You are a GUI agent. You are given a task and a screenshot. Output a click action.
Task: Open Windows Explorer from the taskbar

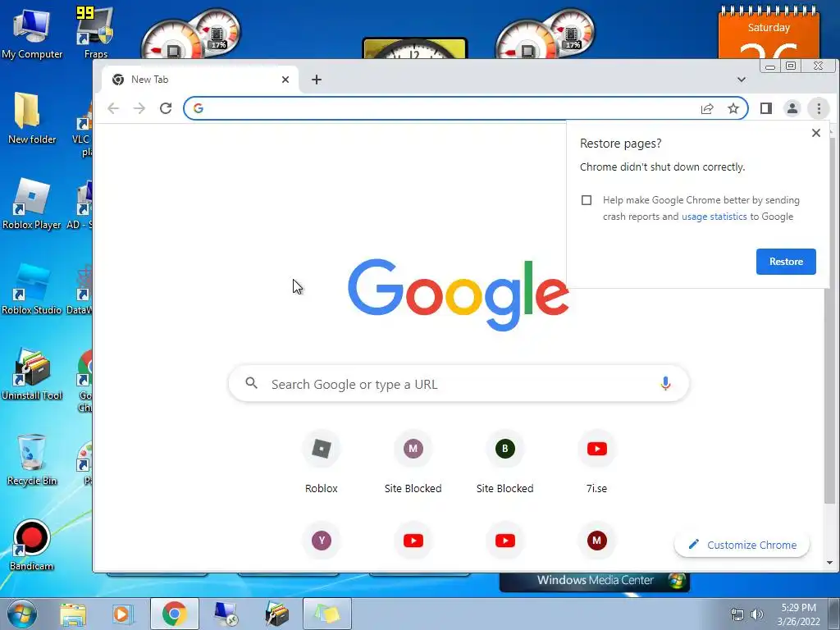[73, 614]
